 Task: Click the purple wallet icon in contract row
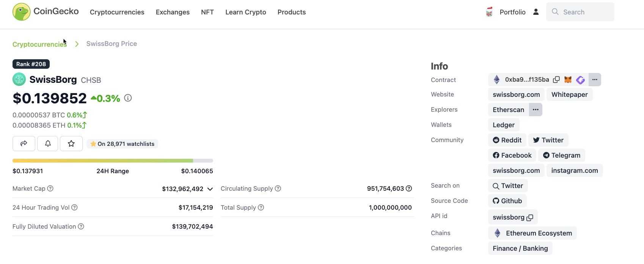tap(580, 79)
